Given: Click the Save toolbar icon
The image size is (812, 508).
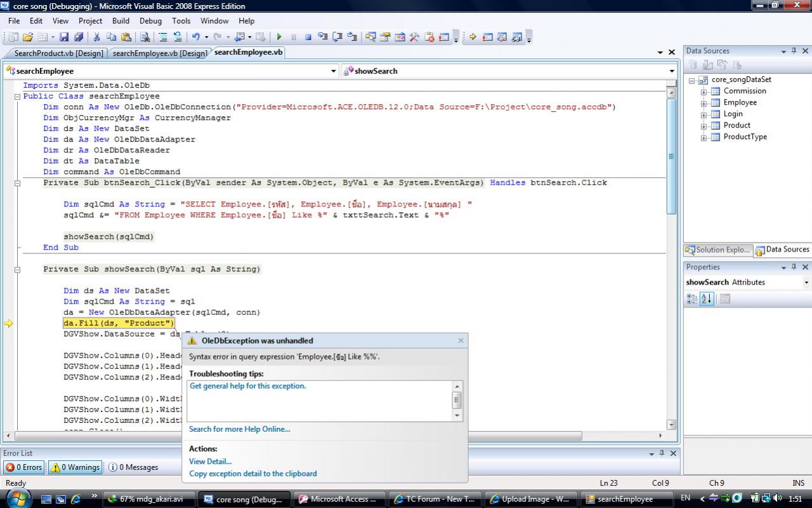Looking at the screenshot, I should pos(64,37).
